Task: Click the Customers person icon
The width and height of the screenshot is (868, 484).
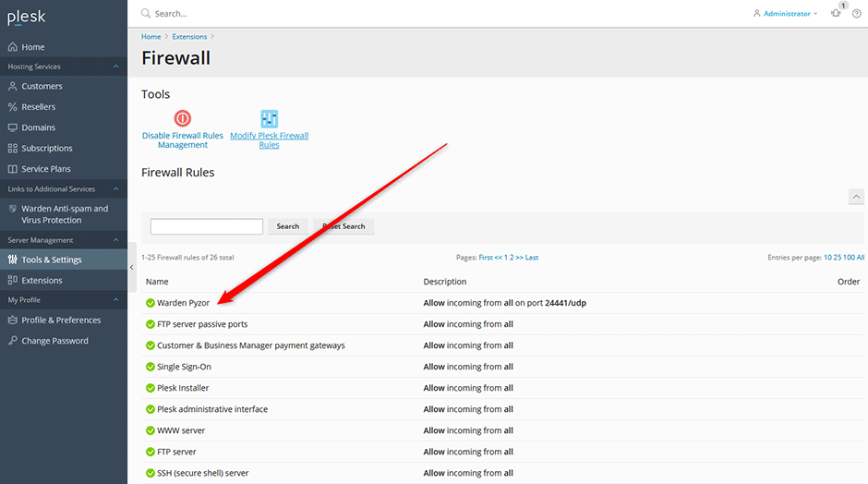Action: coord(12,86)
